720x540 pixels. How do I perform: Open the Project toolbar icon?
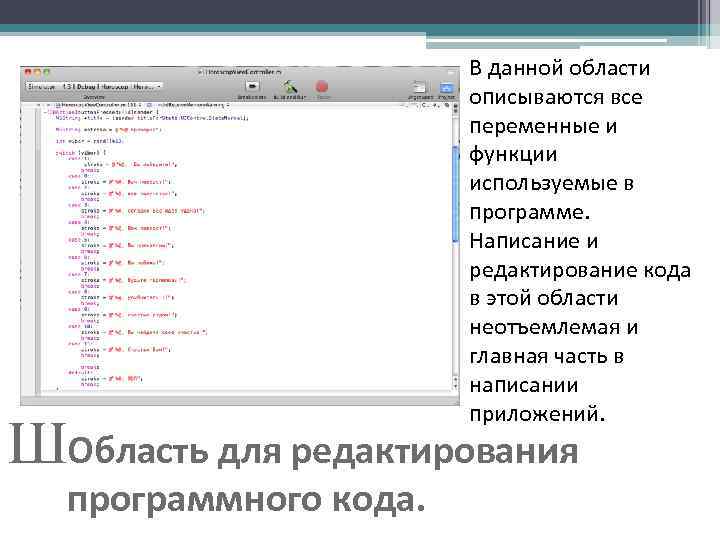click(x=446, y=87)
